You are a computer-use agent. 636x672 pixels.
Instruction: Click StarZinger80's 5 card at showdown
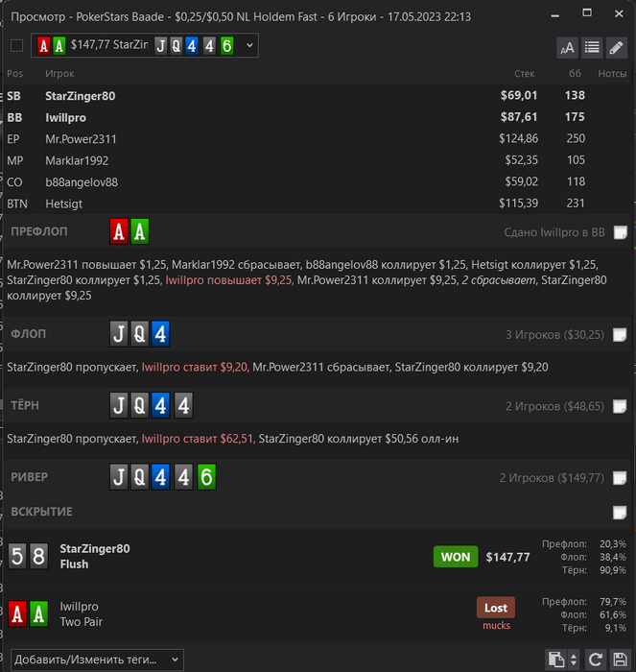[17, 556]
